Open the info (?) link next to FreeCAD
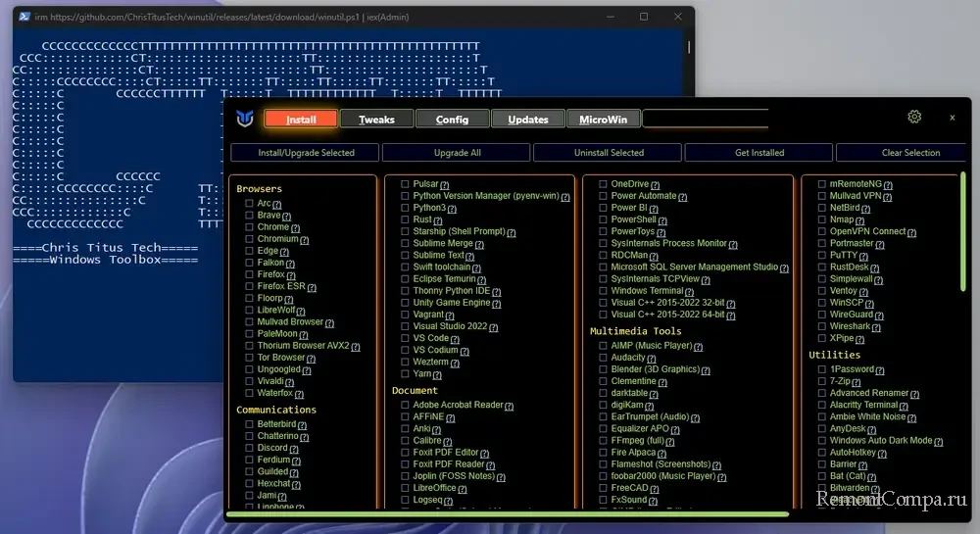 pyautogui.click(x=654, y=489)
